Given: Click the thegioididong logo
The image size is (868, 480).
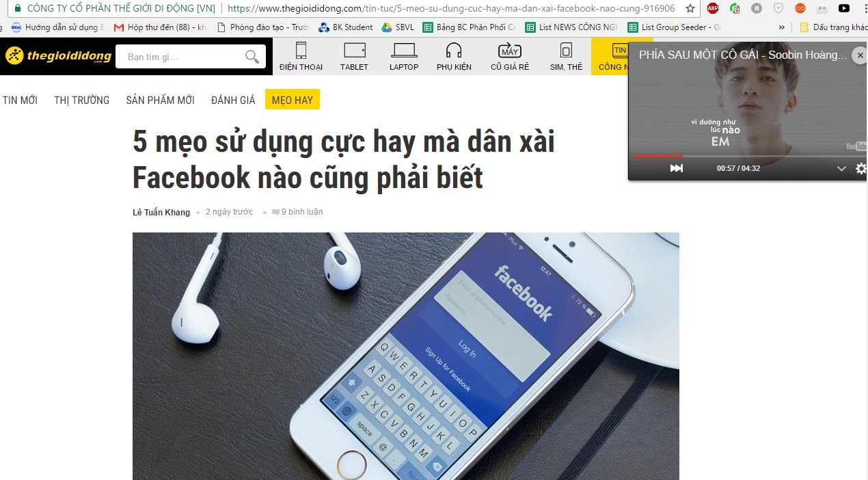Looking at the screenshot, I should click(58, 56).
